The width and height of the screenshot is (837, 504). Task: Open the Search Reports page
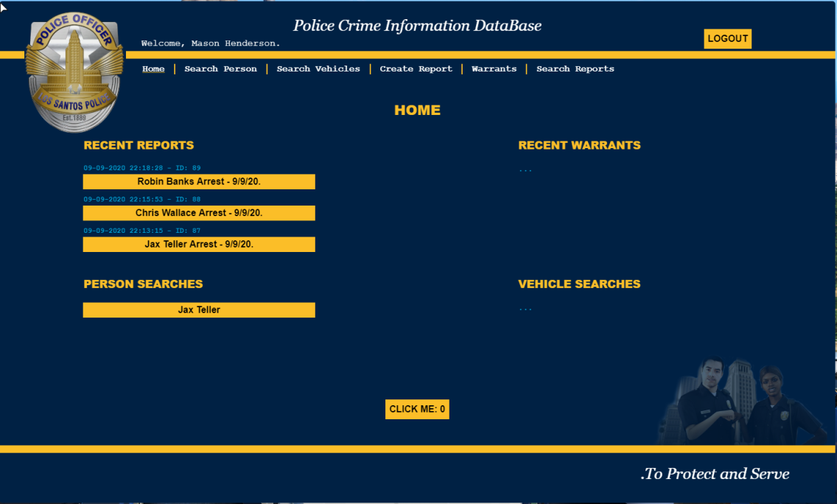[x=575, y=69]
